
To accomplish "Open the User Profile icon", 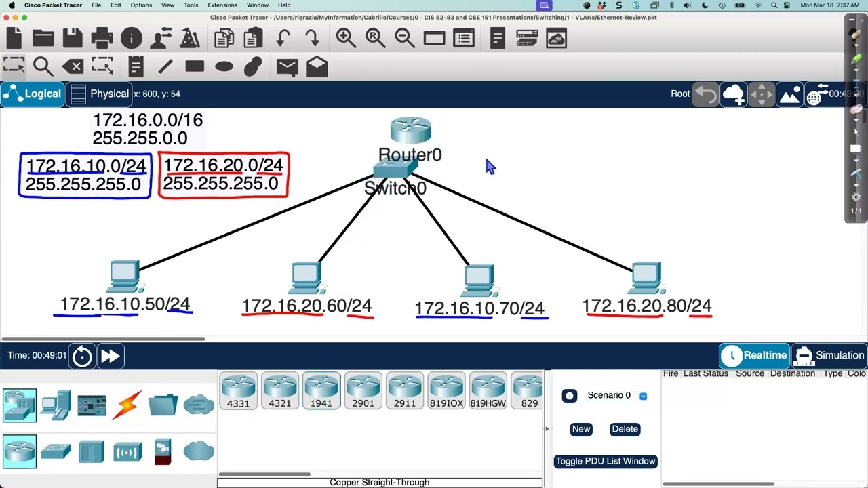I will (161, 39).
